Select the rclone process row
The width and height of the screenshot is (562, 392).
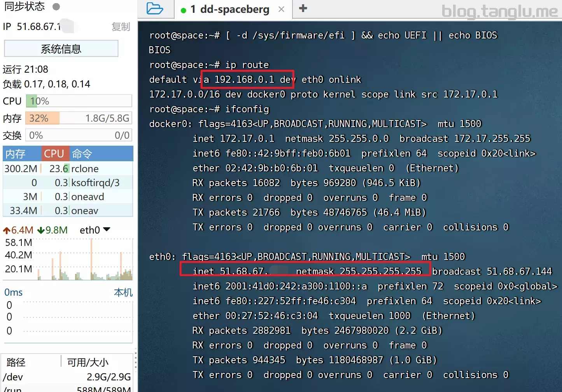point(68,169)
